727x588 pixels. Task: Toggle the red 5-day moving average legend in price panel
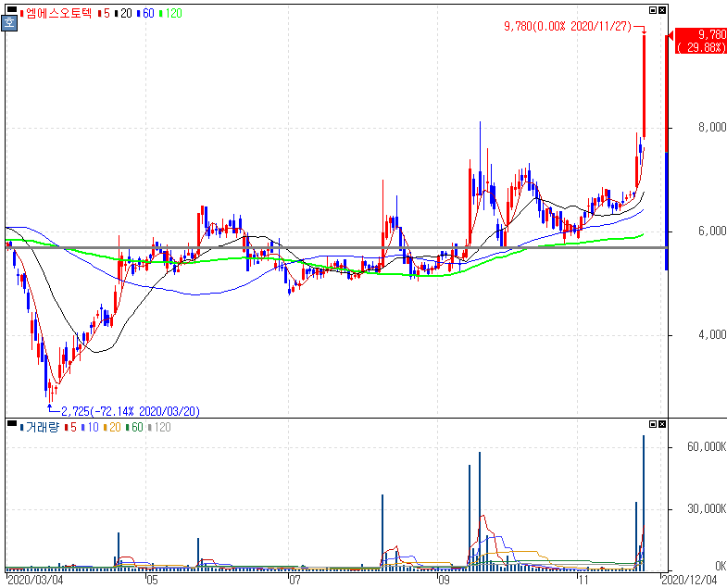click(x=104, y=14)
